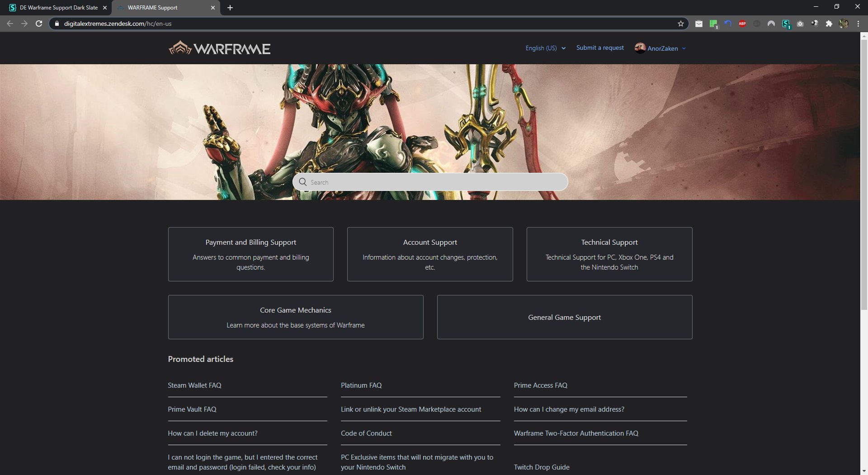
Task: Click the WARFRAME logo
Action: pyautogui.click(x=219, y=48)
